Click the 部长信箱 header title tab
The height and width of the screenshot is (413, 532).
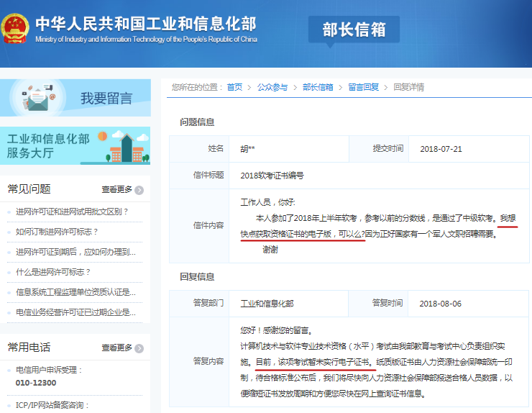point(354,29)
